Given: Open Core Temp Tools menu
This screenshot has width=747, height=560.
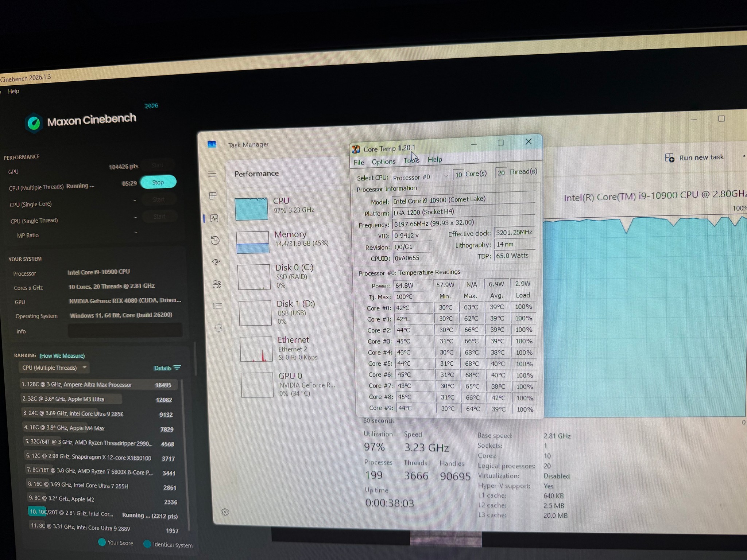Looking at the screenshot, I should pyautogui.click(x=411, y=160).
